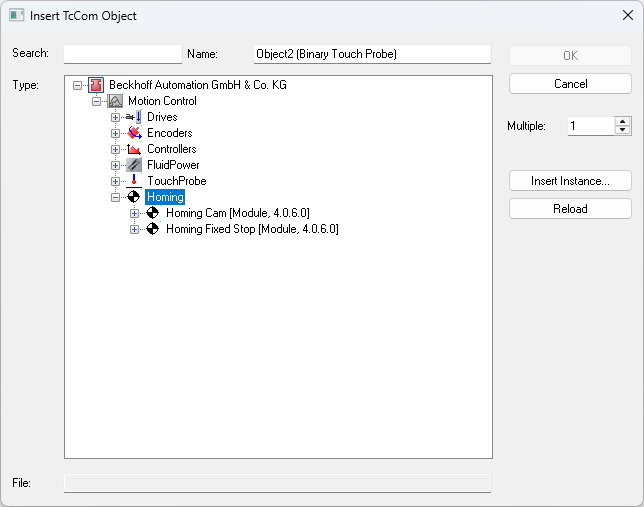Click the File path field

pos(278,483)
